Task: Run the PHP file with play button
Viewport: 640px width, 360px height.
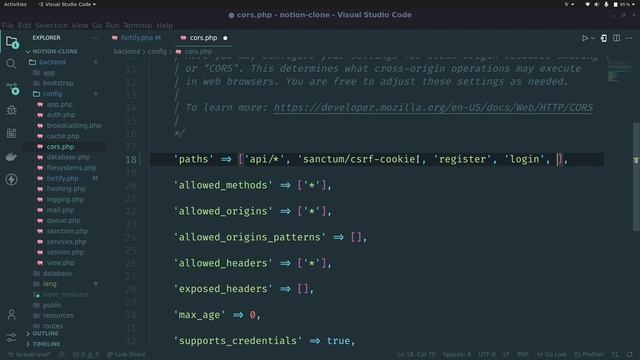Action: point(584,38)
